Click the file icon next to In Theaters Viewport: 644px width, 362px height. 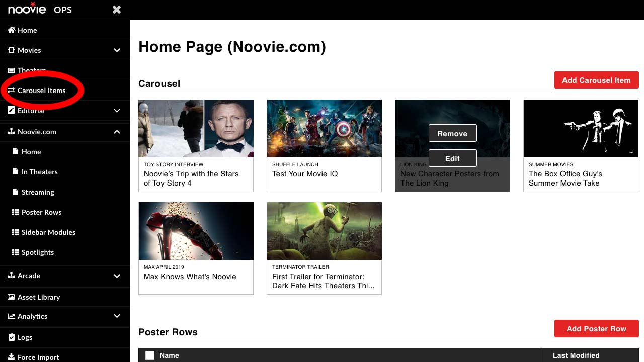[15, 172]
